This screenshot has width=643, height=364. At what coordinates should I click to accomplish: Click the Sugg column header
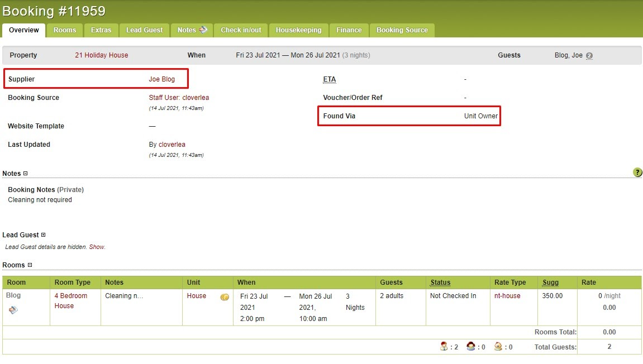(550, 282)
